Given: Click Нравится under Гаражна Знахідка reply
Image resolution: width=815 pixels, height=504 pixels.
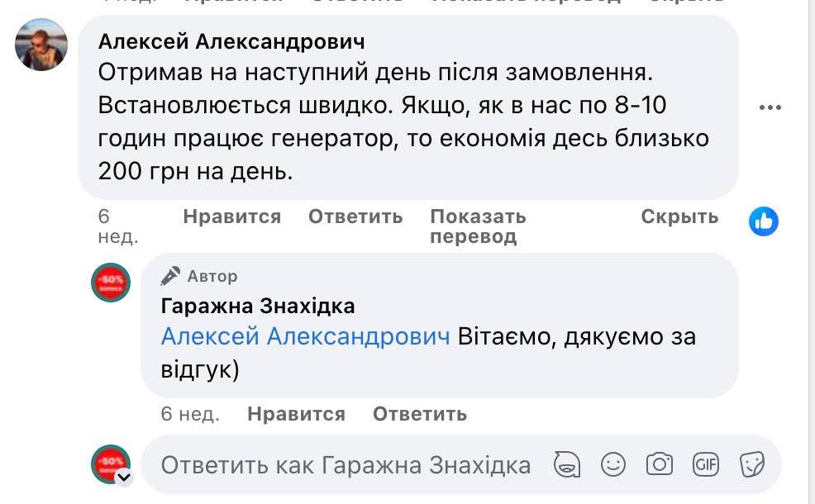Looking at the screenshot, I should (x=296, y=414).
